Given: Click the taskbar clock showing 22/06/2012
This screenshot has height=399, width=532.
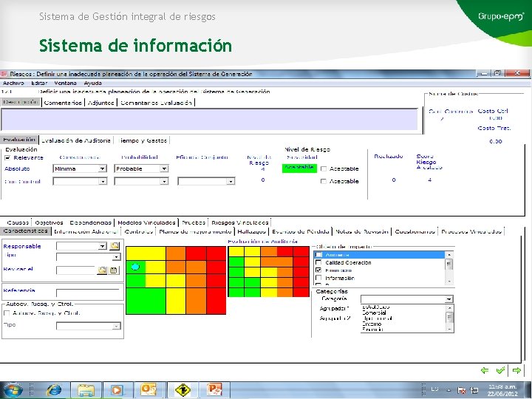Looking at the screenshot, I should click(x=503, y=390).
